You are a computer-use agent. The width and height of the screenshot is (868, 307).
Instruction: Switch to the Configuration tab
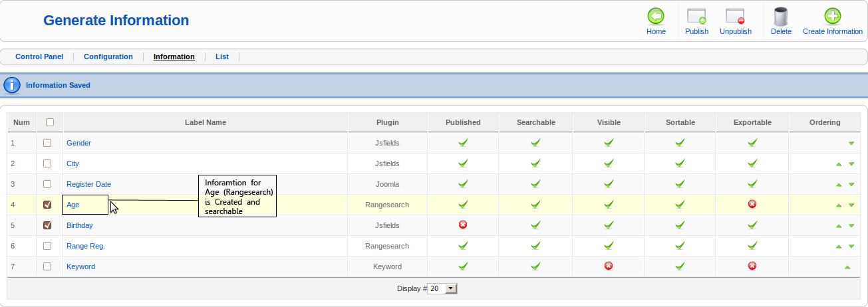pyautogui.click(x=108, y=57)
